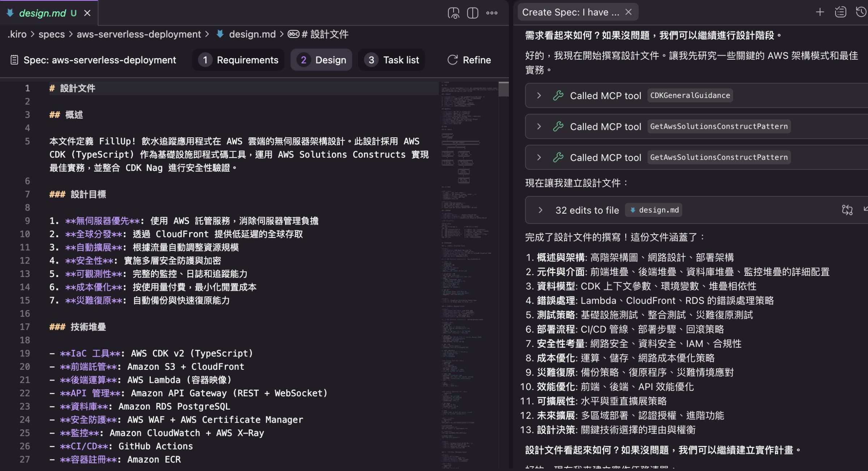Select the Design step in the spec workflow
This screenshot has width=868, height=471.
click(x=321, y=60)
